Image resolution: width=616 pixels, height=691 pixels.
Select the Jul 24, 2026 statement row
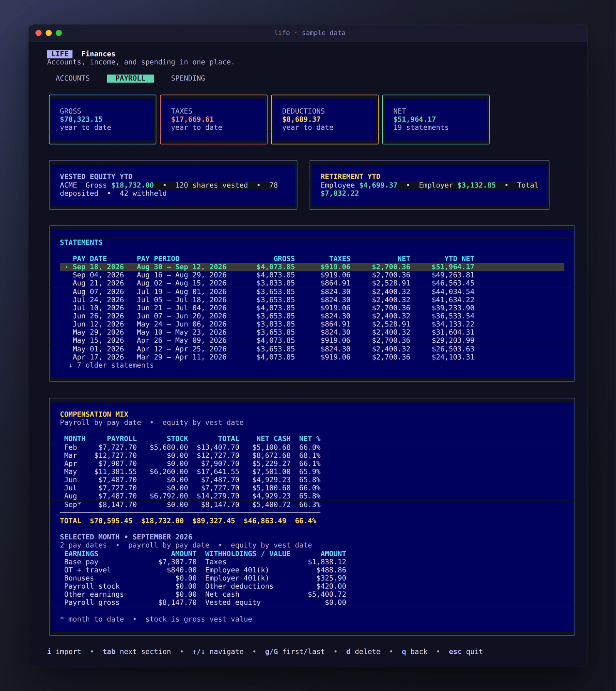[x=312, y=300]
